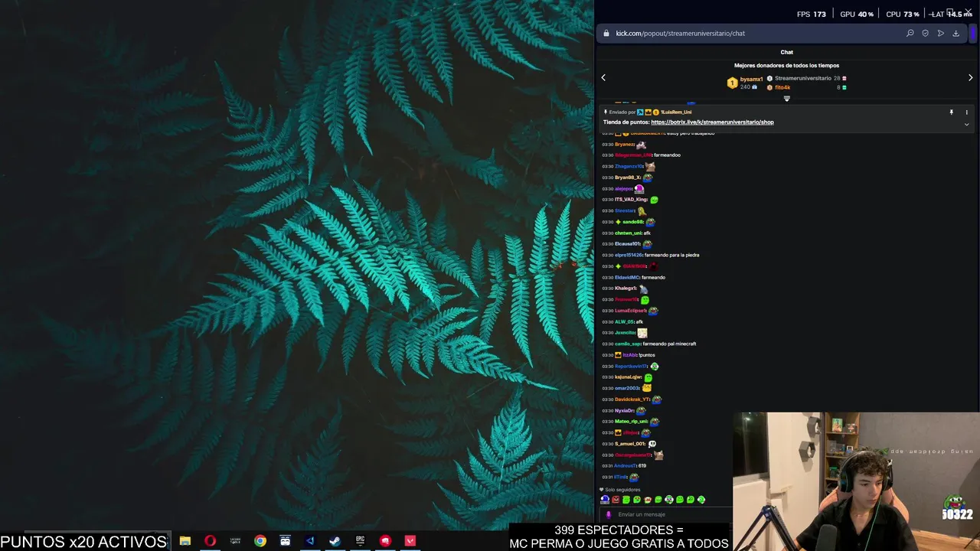Click the pin icon on pinned message
Viewport: 980px width, 551px height.
(x=951, y=112)
